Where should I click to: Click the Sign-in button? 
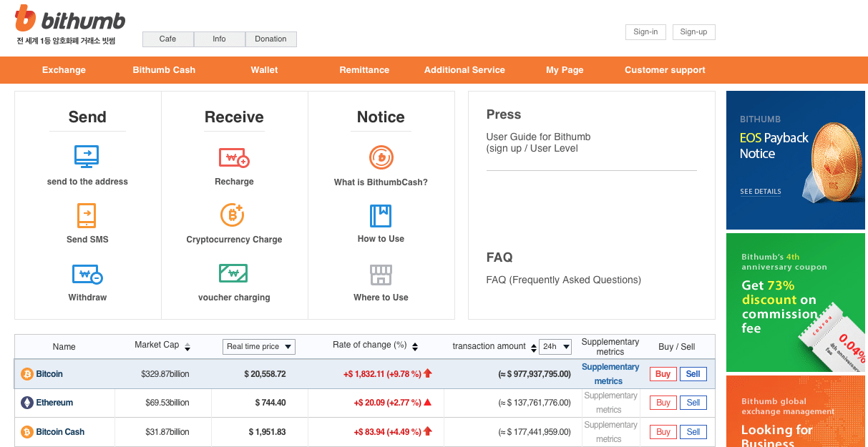(x=645, y=32)
